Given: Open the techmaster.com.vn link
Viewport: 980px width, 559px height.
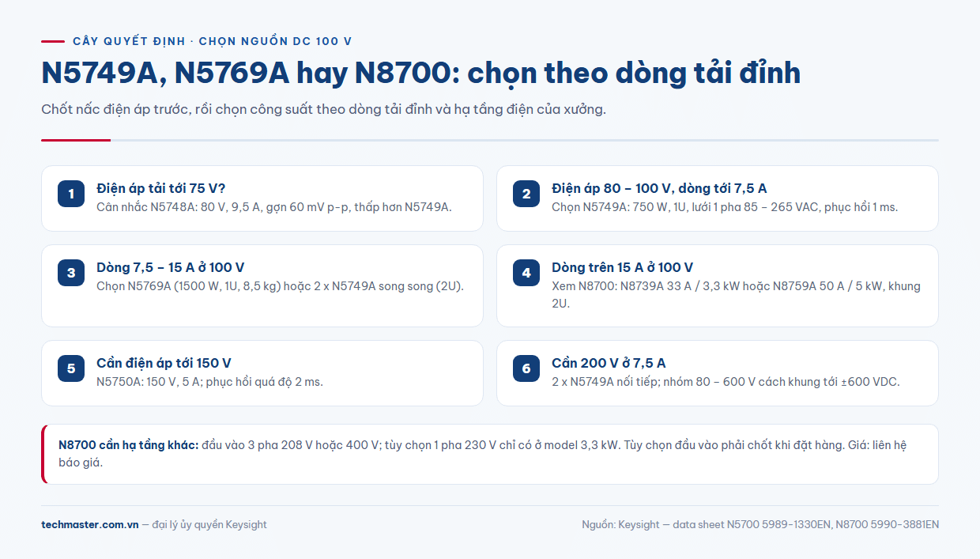Looking at the screenshot, I should point(90,524).
